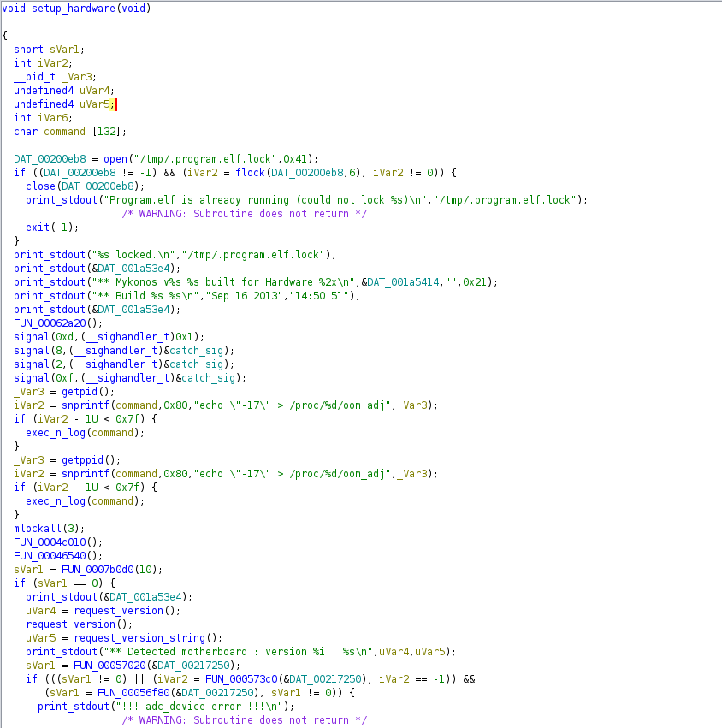Click the _Var3 variable in the __pid_t declaration

(x=77, y=77)
